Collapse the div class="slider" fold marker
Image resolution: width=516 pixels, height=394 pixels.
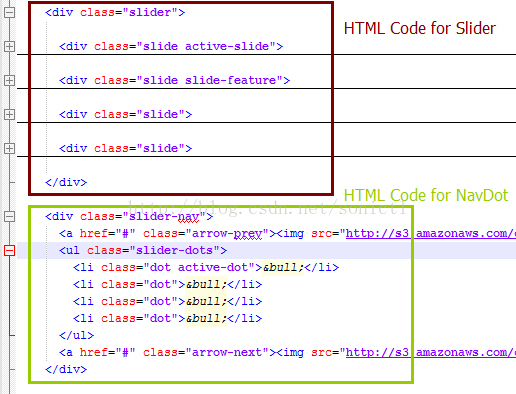tap(9, 13)
